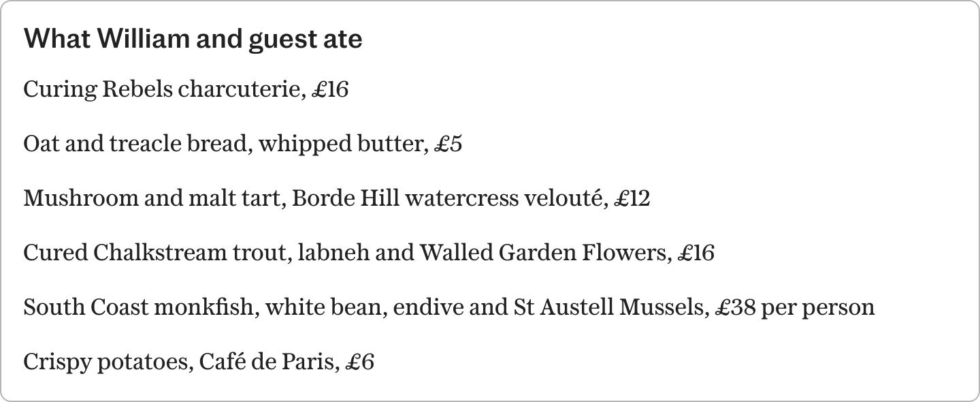980x402 pixels.
Task: Select the oat and treacle bread line
Action: pyautogui.click(x=243, y=144)
